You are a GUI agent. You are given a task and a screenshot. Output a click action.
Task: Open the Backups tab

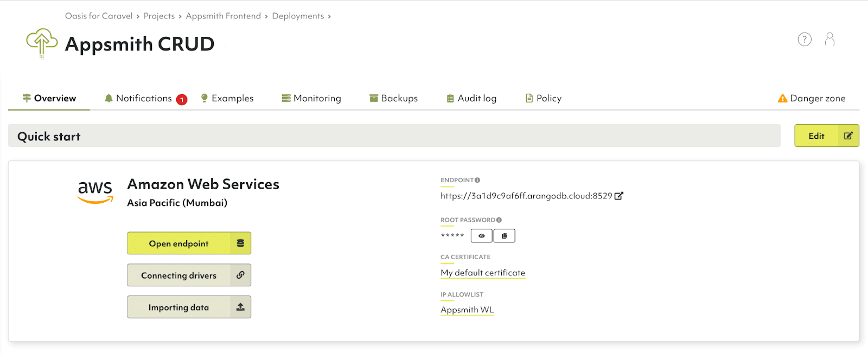pos(394,98)
